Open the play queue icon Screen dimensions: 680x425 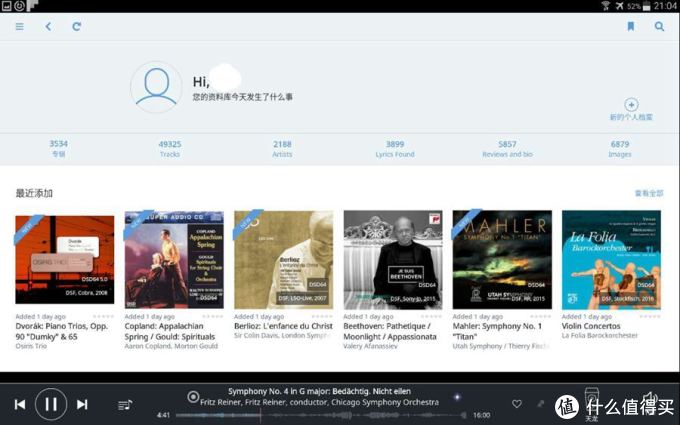[x=125, y=405]
